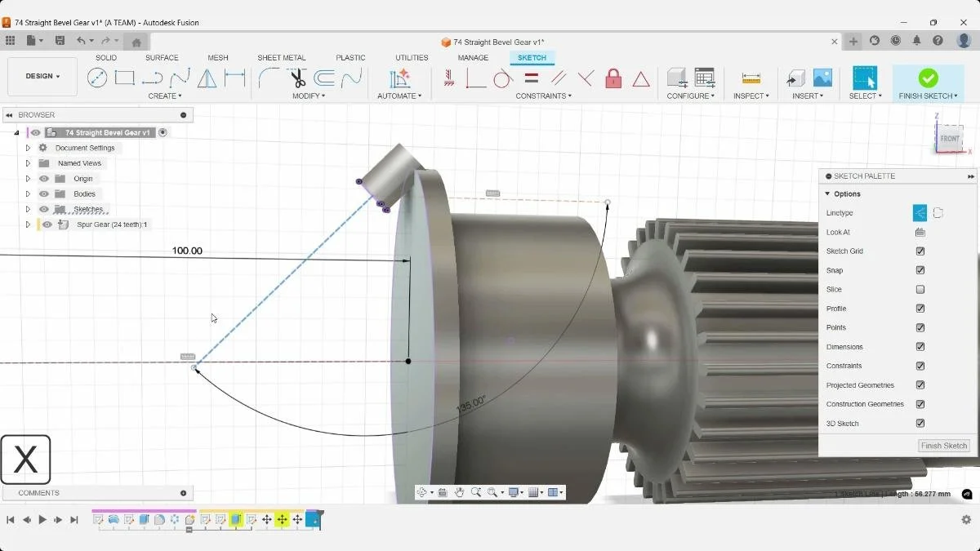The image size is (980, 551).
Task: Toggle the 3D Sketch checkbox
Action: (920, 424)
